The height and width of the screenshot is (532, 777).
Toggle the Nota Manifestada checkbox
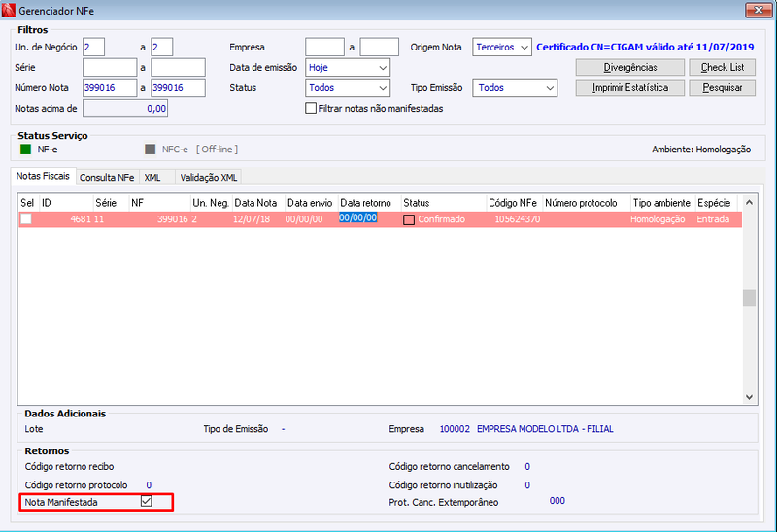[x=147, y=501]
